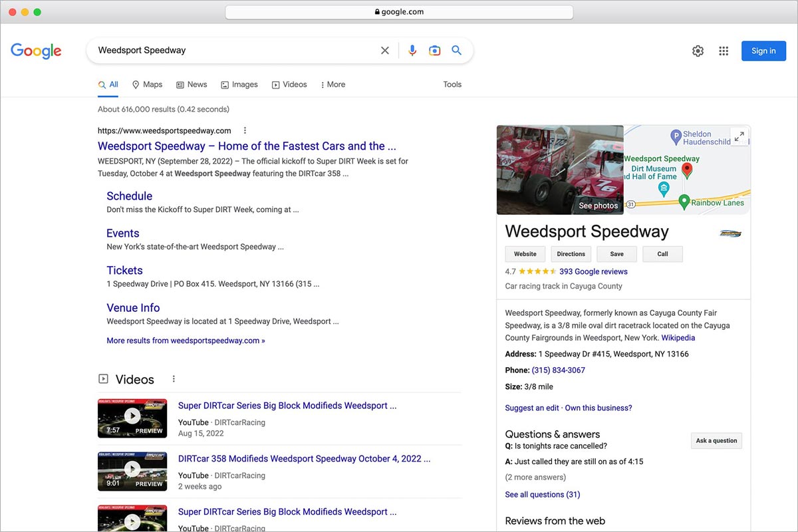The width and height of the screenshot is (798, 532).
Task: Click the phone number (315) 834-3067
Action: tap(559, 370)
